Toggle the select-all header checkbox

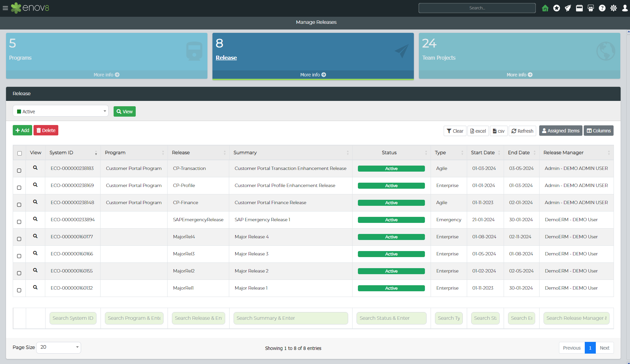point(19,153)
